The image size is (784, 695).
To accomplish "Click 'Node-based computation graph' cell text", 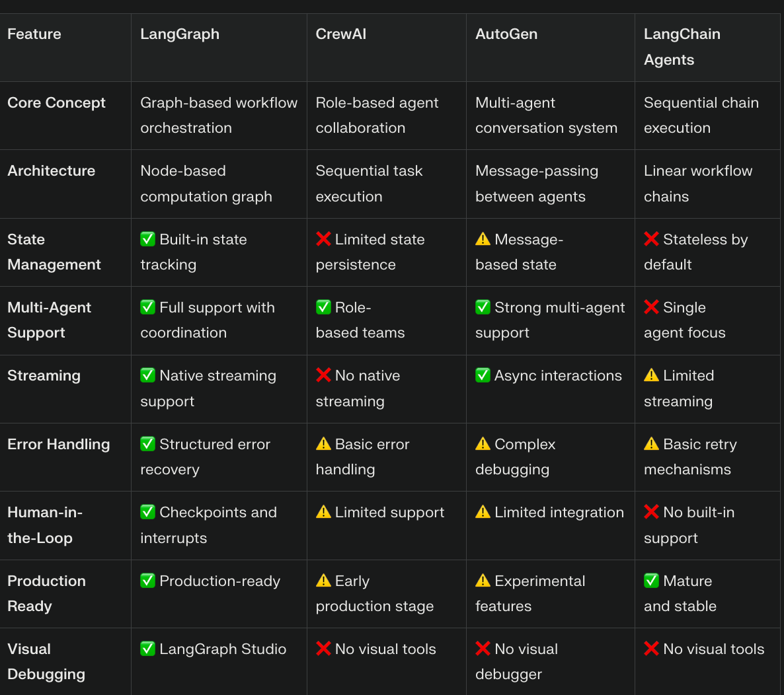I will pos(206,184).
